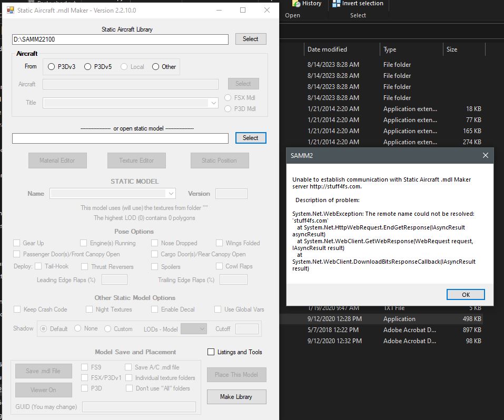The height and width of the screenshot is (420, 504).
Task: Open the LODs - Model dropdown
Action: [193, 329]
